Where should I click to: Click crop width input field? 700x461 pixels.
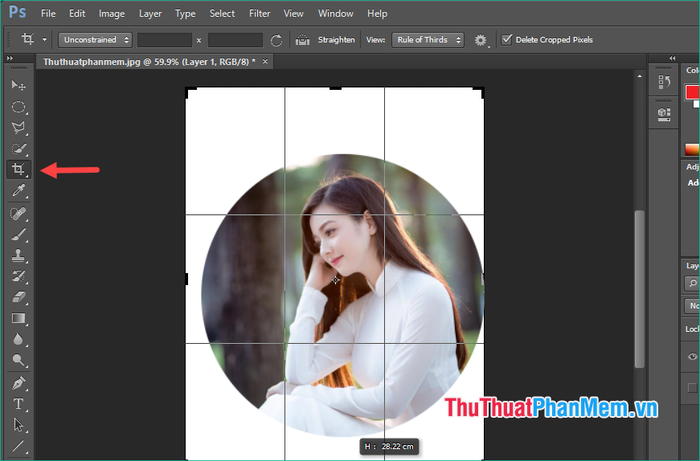click(x=165, y=40)
